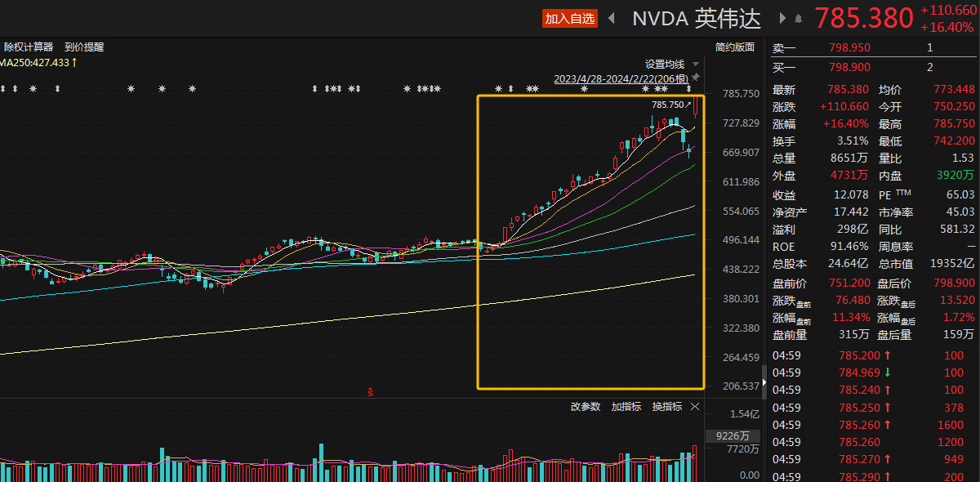Open the 到价提醒 price alert tab
This screenshot has height=482, width=980.
click(x=84, y=47)
